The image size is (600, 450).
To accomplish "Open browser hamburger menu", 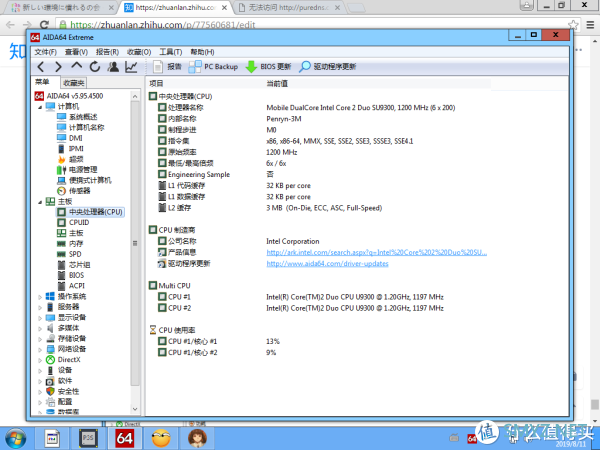I will click(x=590, y=25).
